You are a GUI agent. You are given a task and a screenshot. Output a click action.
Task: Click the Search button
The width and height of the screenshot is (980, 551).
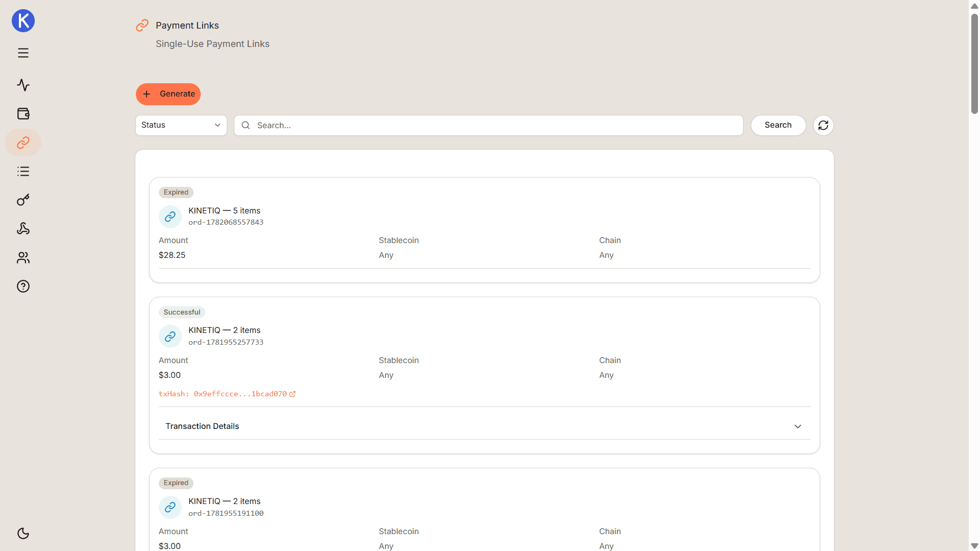[778, 125]
